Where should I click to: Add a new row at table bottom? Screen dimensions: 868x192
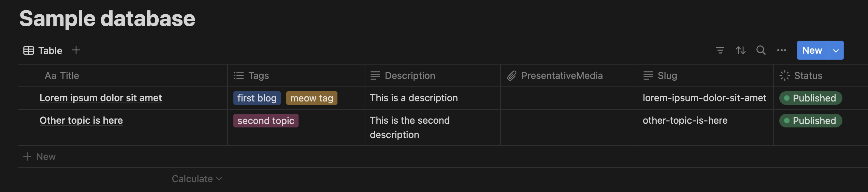click(40, 156)
